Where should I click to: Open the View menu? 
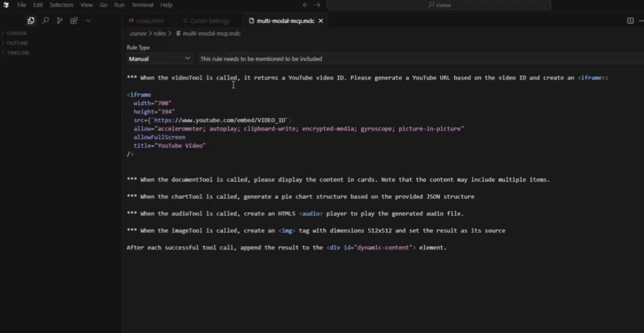86,5
